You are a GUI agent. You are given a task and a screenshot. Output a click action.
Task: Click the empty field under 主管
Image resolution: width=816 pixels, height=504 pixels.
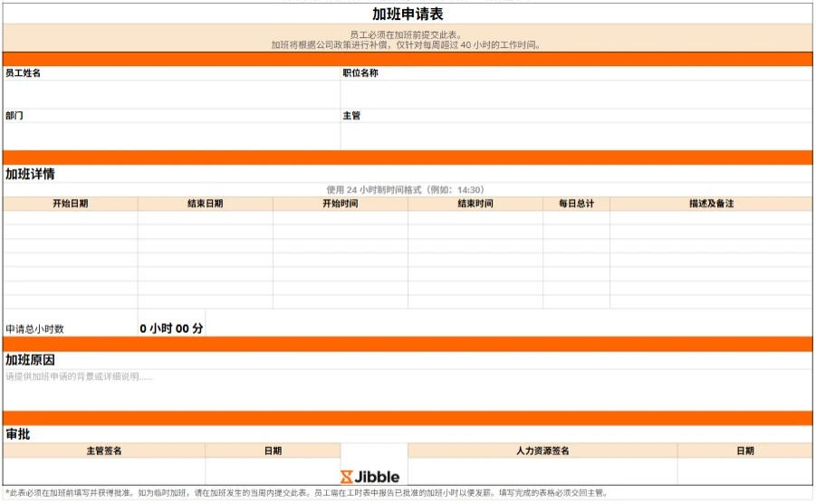click(577, 137)
